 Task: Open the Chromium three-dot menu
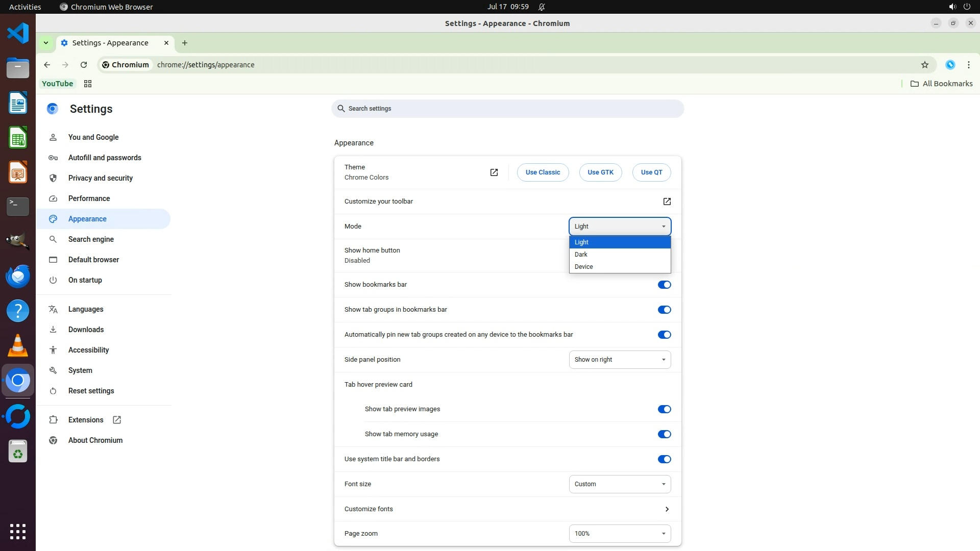tap(968, 65)
